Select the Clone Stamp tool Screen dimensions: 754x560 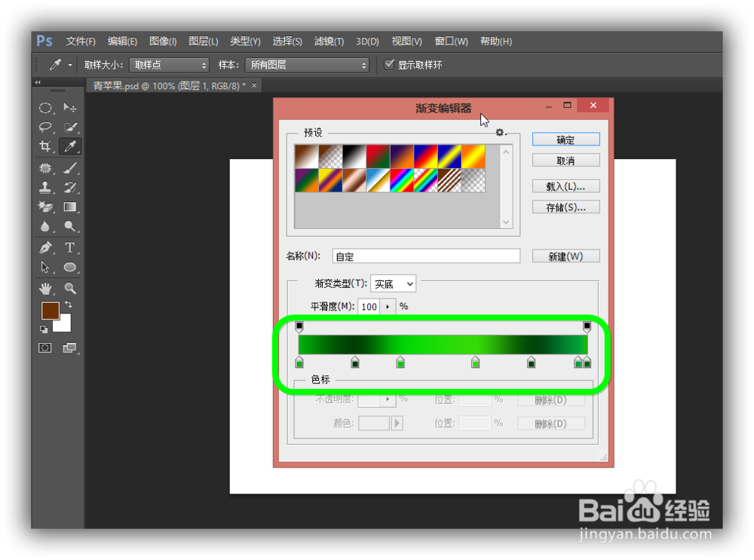point(44,187)
